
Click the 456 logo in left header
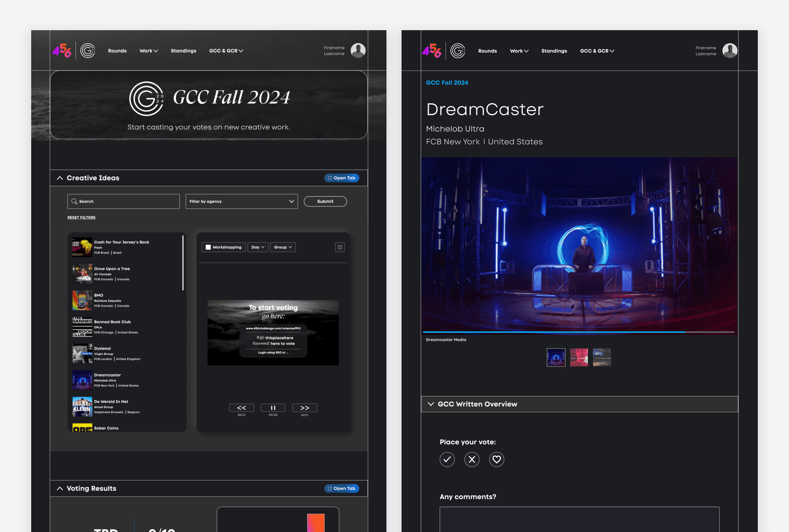[x=62, y=51]
